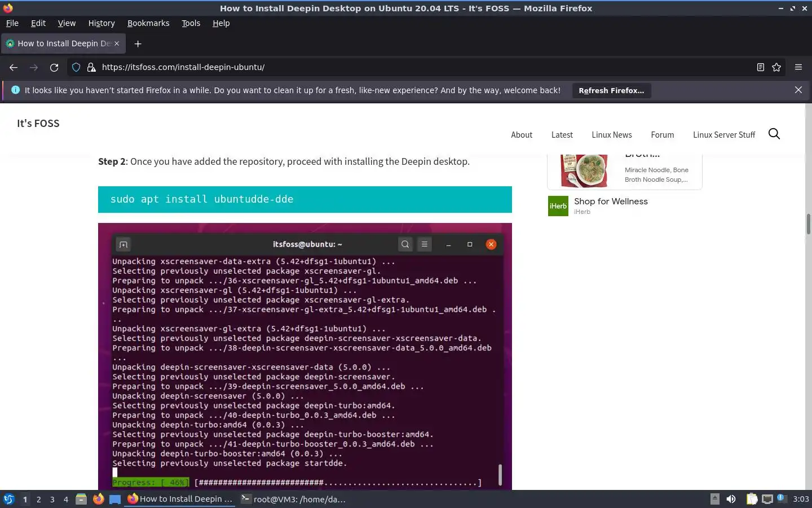
Task: Go back to the previous page
Action: pos(14,67)
